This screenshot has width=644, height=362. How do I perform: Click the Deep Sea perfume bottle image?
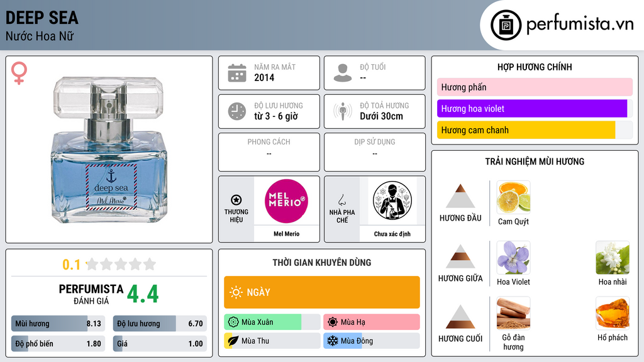[109, 150]
